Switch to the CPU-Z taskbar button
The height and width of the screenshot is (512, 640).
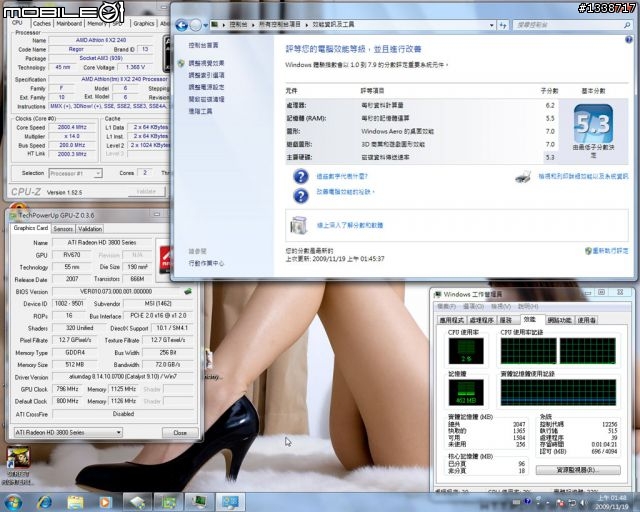click(138, 502)
